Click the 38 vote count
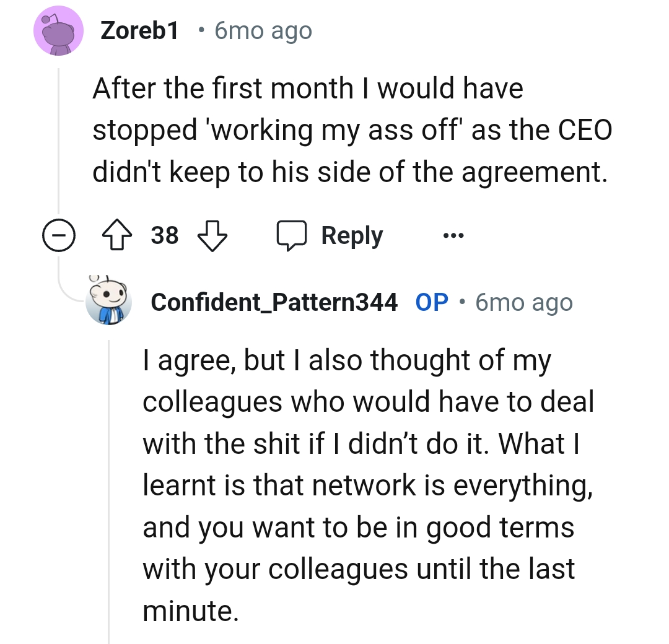 [164, 235]
